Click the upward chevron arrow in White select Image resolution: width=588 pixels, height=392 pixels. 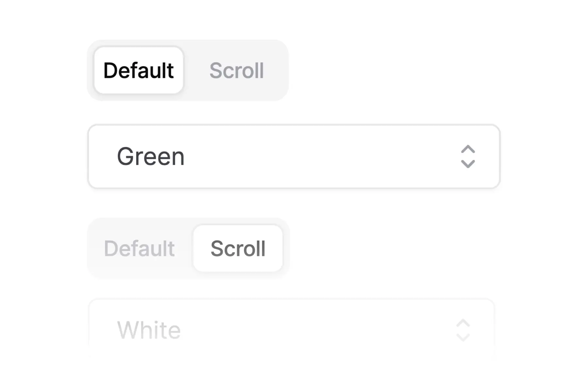[x=463, y=323]
